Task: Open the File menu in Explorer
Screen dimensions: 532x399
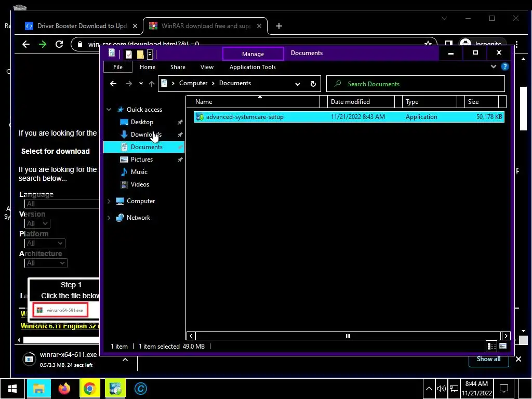Action: click(x=118, y=67)
